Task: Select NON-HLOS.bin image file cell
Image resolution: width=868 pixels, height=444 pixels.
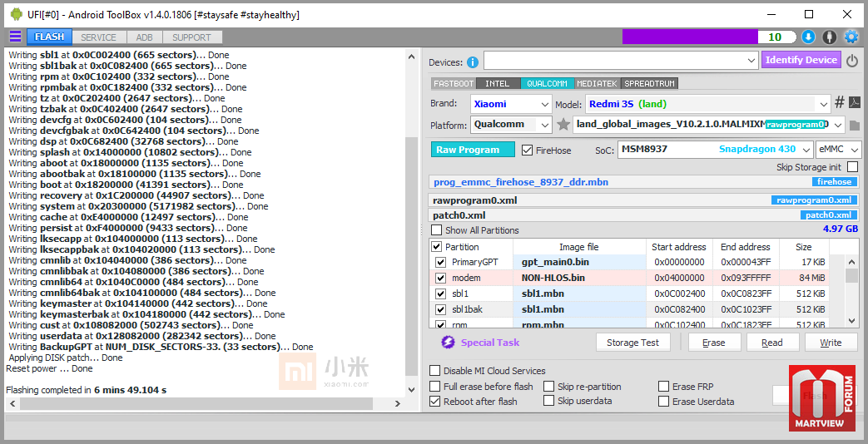Action: point(579,278)
